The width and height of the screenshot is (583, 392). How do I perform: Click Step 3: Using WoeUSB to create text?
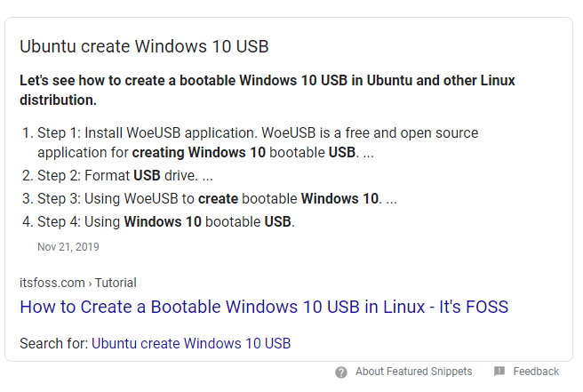(x=217, y=198)
